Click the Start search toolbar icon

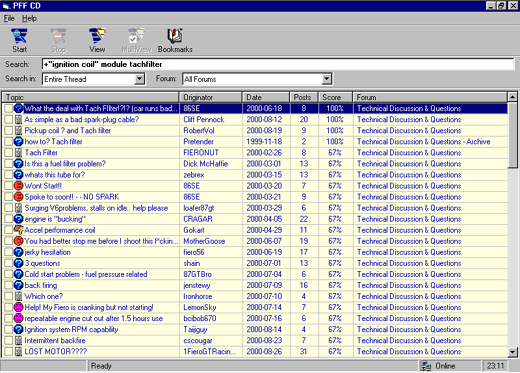tap(19, 36)
